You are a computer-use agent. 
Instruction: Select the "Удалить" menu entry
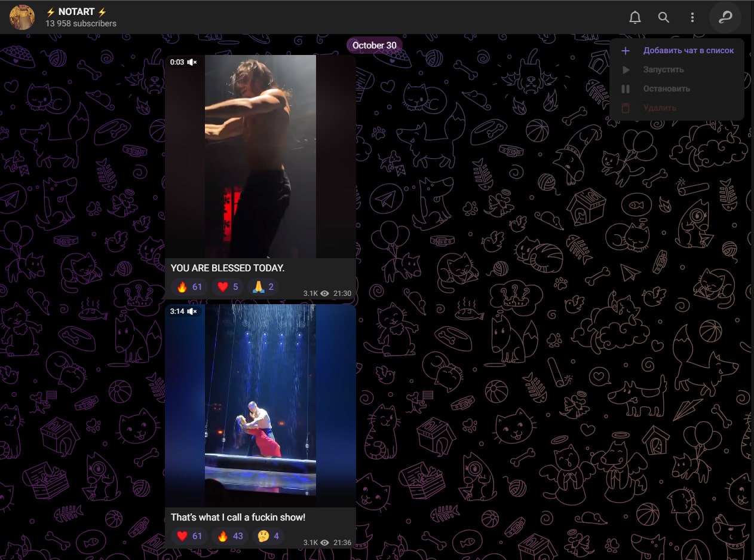[x=677, y=108]
